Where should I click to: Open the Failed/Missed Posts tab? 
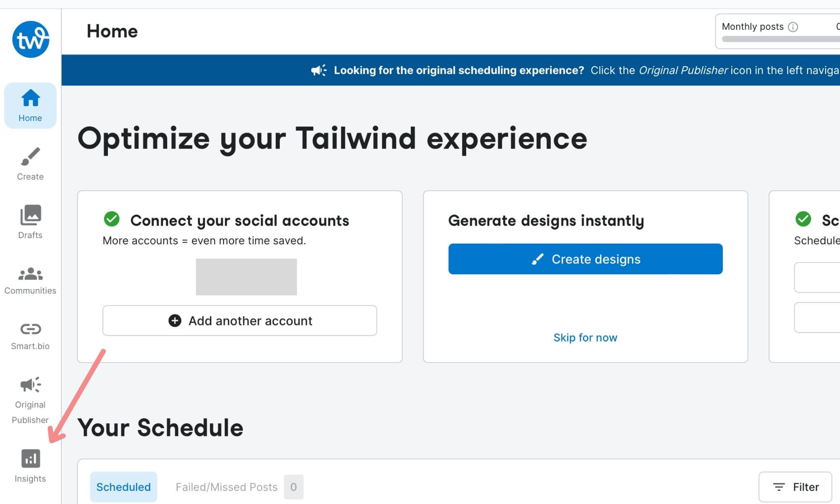(x=226, y=487)
